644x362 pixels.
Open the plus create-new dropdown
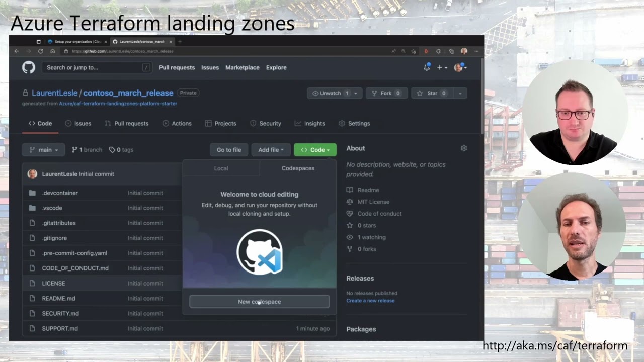point(442,67)
